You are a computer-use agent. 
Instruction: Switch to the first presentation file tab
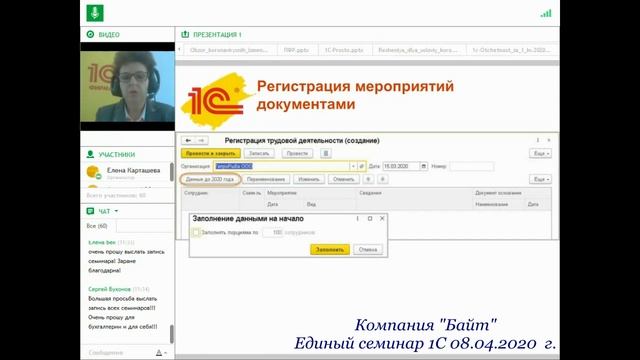click(229, 50)
